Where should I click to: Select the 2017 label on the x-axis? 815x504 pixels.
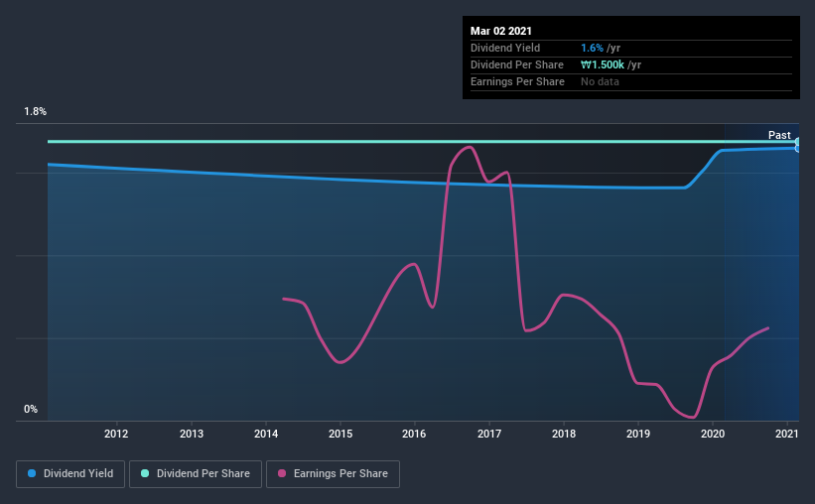[489, 434]
